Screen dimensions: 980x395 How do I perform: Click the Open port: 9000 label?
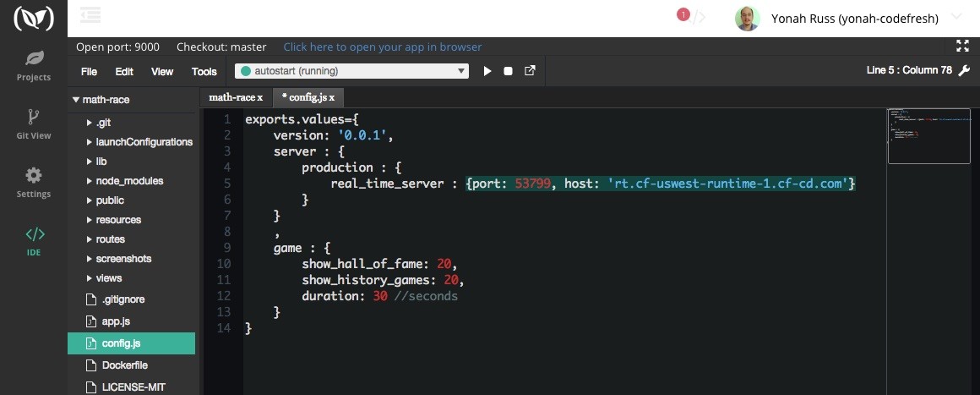[x=117, y=47]
